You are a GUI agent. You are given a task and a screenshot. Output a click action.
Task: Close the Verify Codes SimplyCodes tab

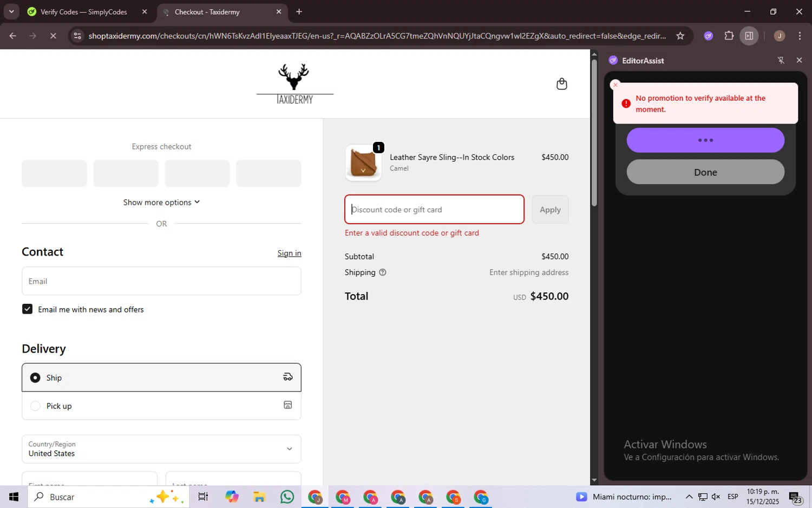tap(145, 12)
